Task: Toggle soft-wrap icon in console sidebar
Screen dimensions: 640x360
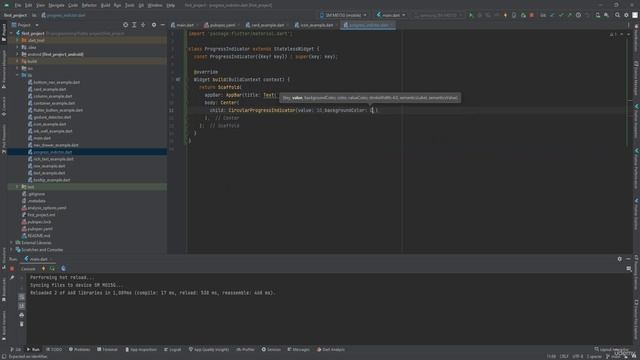Action: pyautogui.click(x=22, y=297)
